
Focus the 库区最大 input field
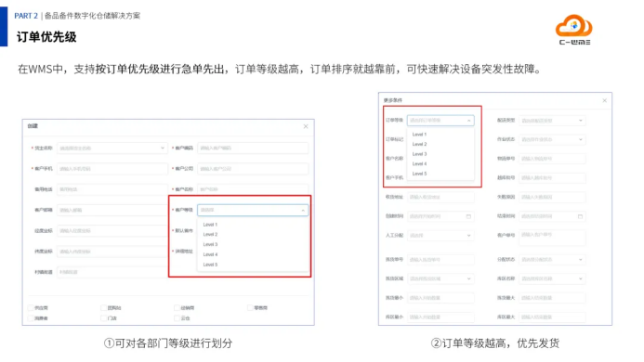[x=552, y=317]
